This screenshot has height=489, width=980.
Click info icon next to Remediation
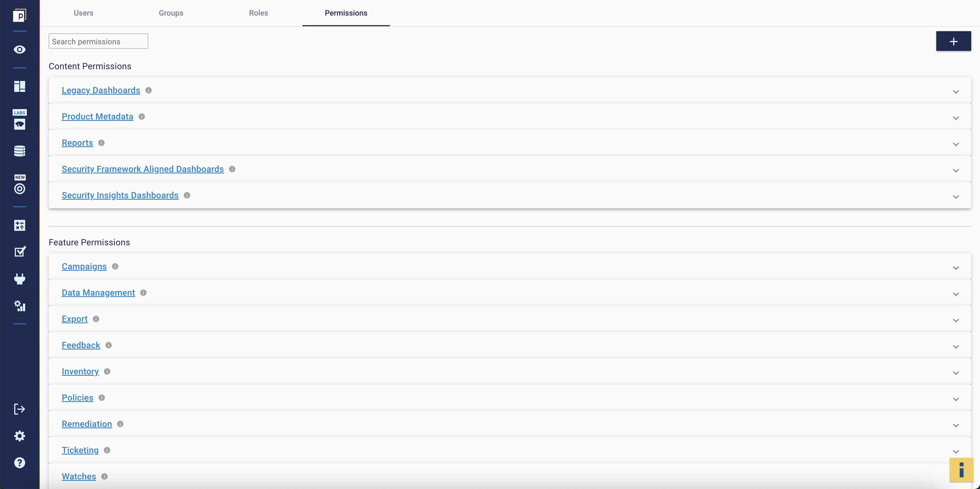(120, 424)
